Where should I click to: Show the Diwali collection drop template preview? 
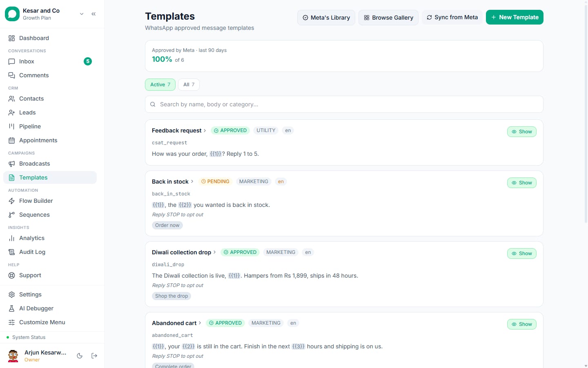click(x=521, y=254)
